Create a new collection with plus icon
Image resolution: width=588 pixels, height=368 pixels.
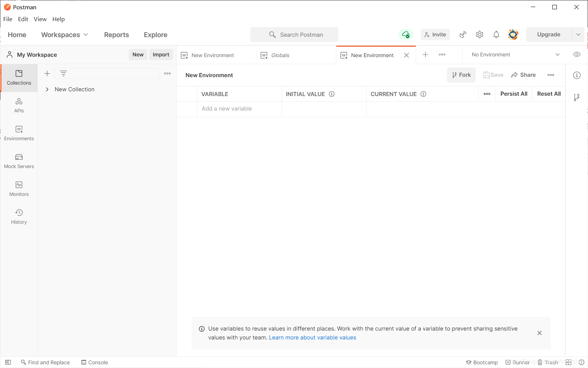coord(47,73)
